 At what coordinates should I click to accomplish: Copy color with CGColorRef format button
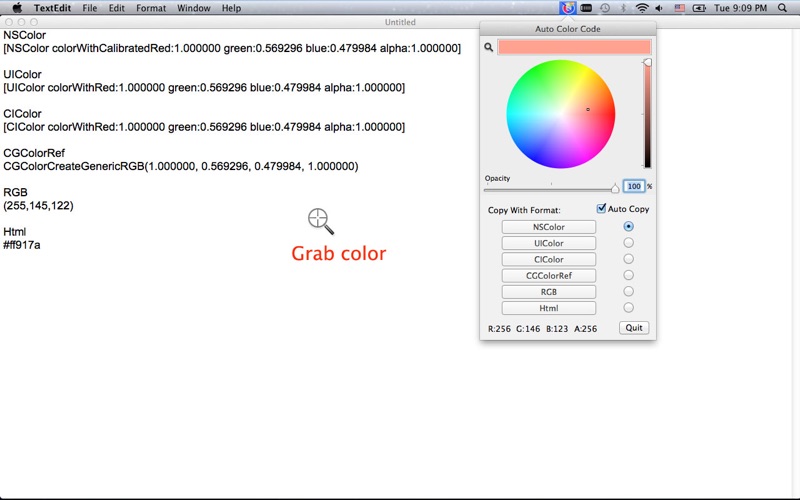tap(548, 276)
